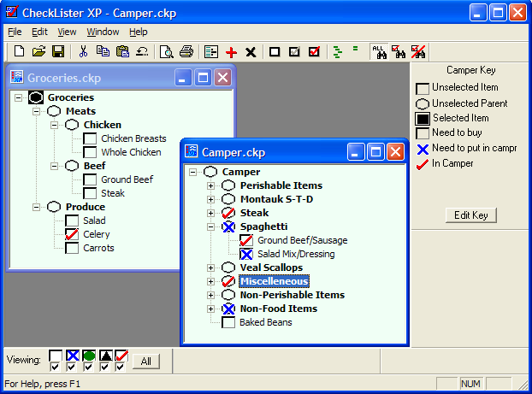Toggle Viewing checkbox under red check state
The height and width of the screenshot is (394, 532).
click(120, 367)
